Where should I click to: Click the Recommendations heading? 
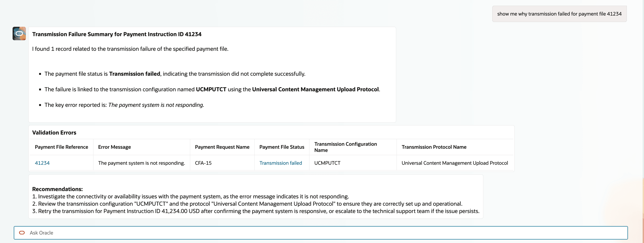click(x=57, y=189)
